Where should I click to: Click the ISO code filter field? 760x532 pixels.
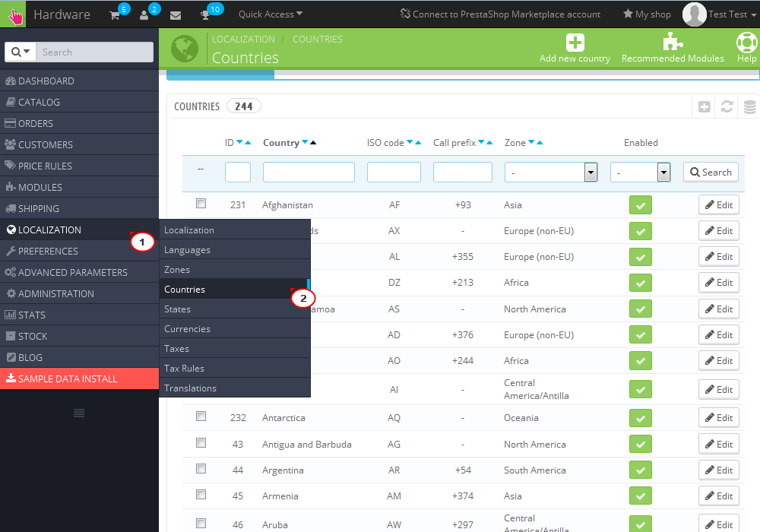(394, 173)
